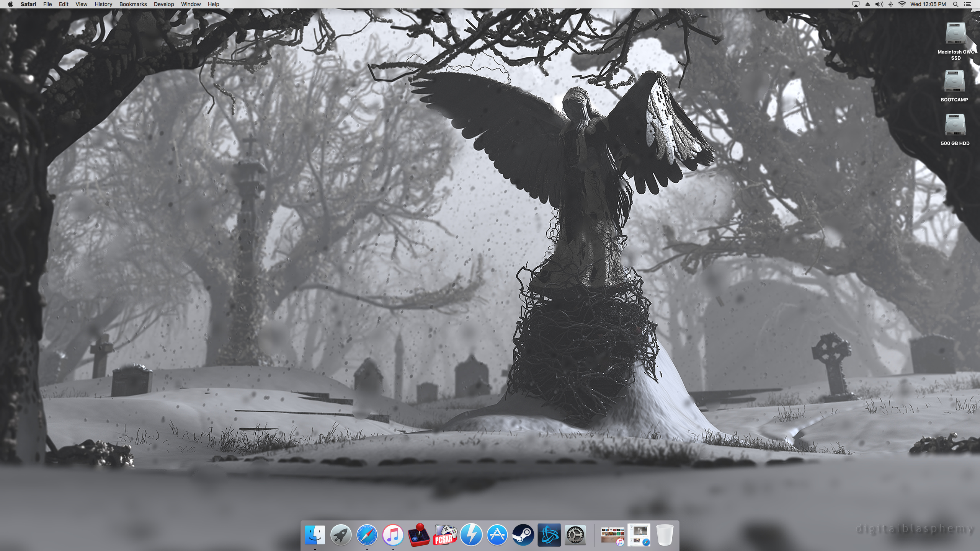Click the Safari compass icon in Dock

point(367,535)
